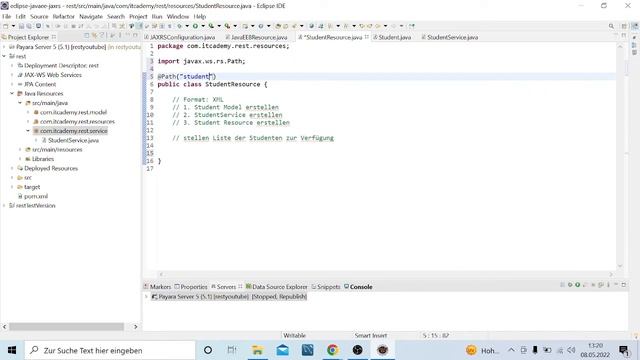The height and width of the screenshot is (360, 640).
Task: Click the Project Explorer filter icon
Action: (102, 36)
